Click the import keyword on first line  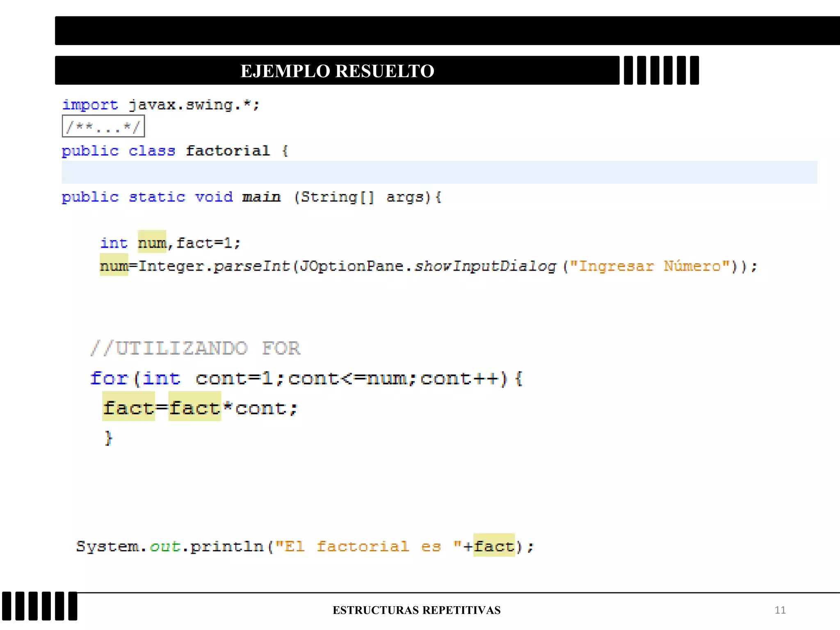90,105
